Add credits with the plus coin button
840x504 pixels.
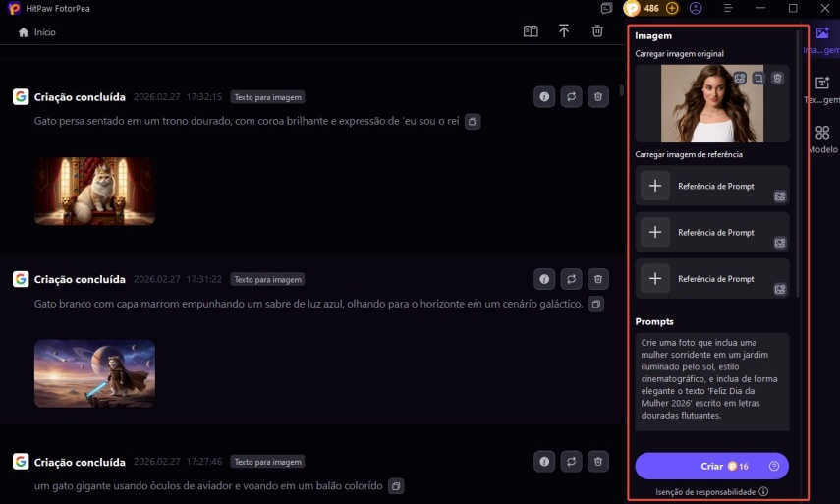tap(672, 8)
